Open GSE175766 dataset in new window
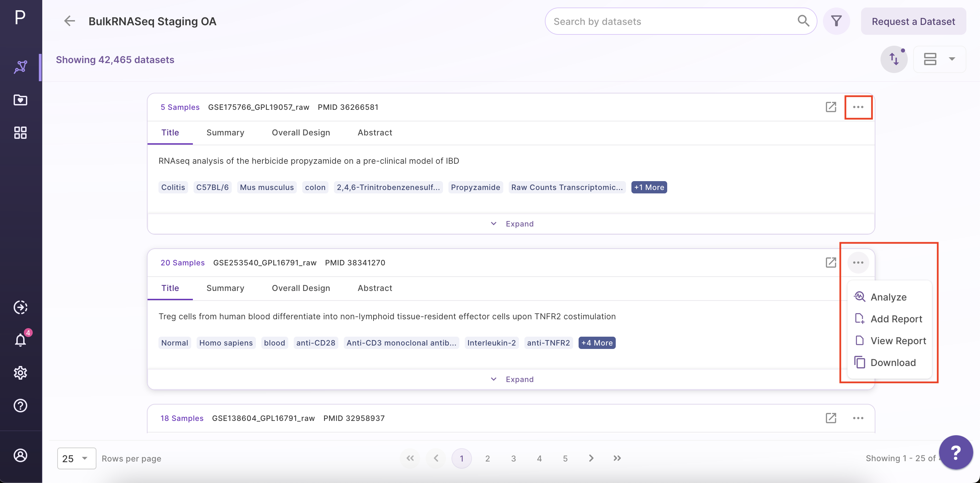The height and width of the screenshot is (483, 980). (831, 107)
